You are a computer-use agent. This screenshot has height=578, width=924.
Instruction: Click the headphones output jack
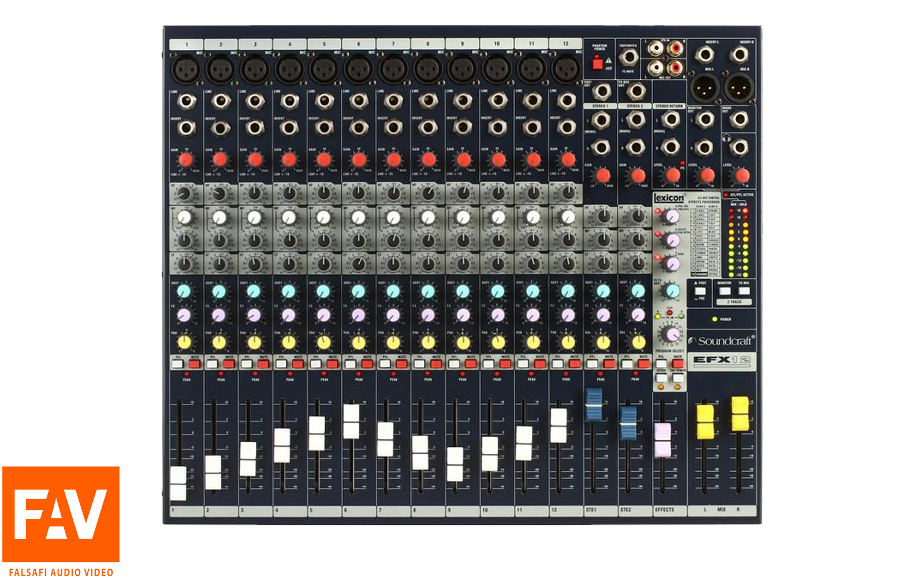tap(739, 148)
